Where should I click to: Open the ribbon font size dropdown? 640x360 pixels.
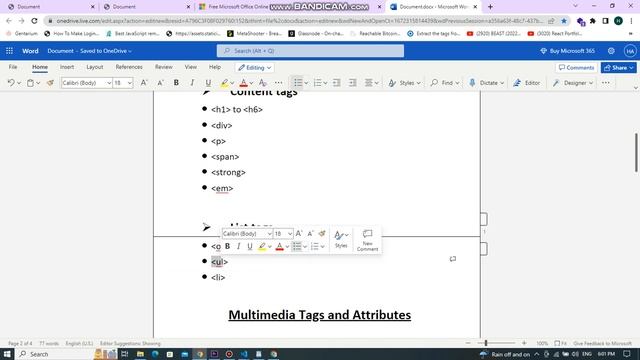point(129,83)
